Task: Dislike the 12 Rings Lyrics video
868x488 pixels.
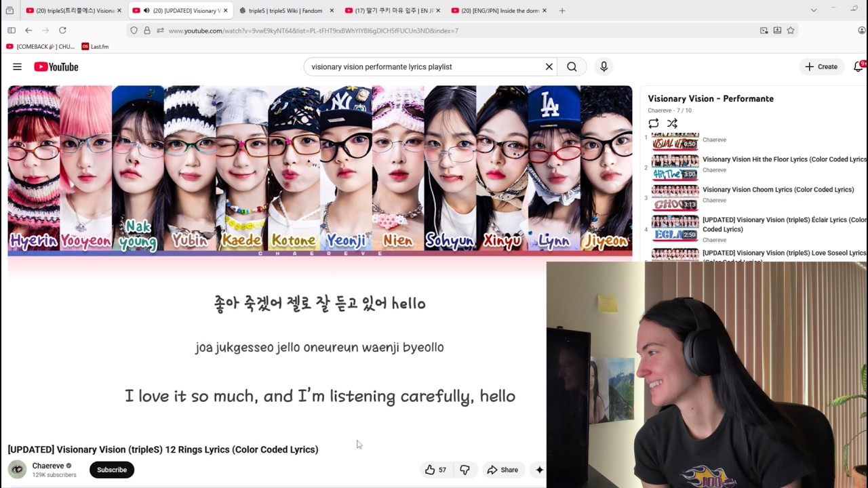Action: 465,470
